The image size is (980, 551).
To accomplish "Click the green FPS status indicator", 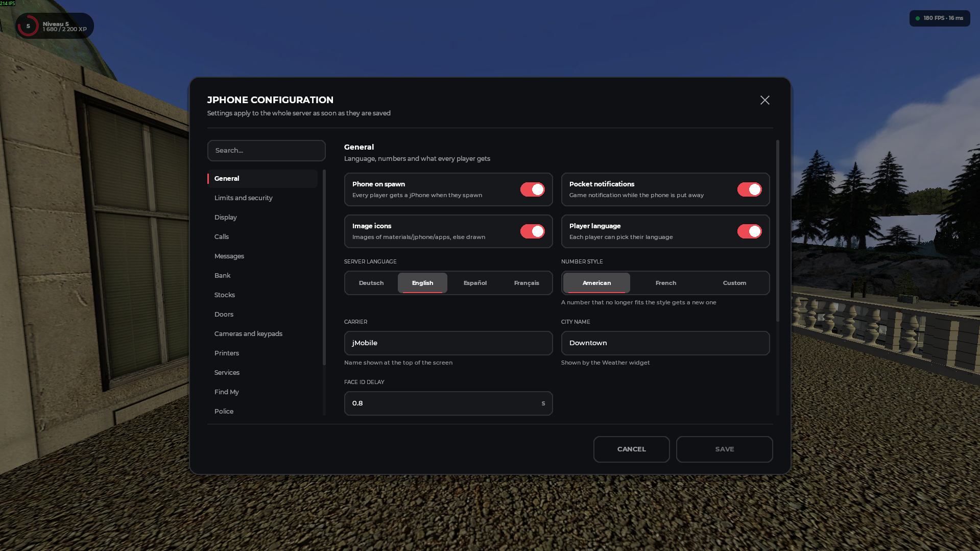I will pyautogui.click(x=918, y=18).
